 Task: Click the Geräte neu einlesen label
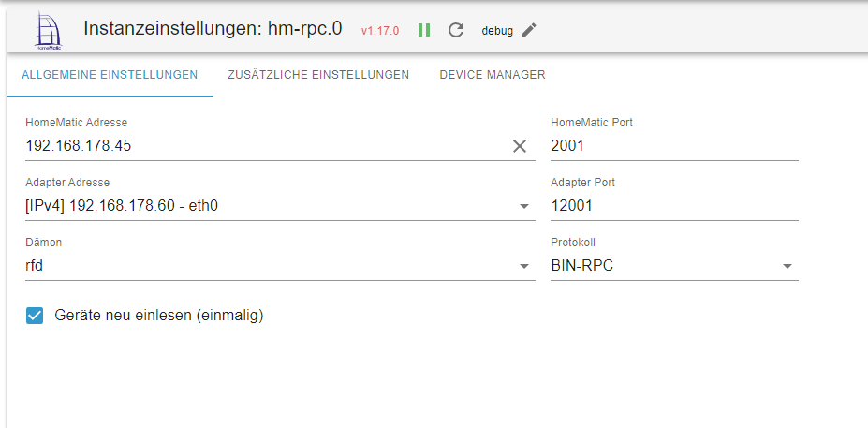pyautogui.click(x=159, y=316)
